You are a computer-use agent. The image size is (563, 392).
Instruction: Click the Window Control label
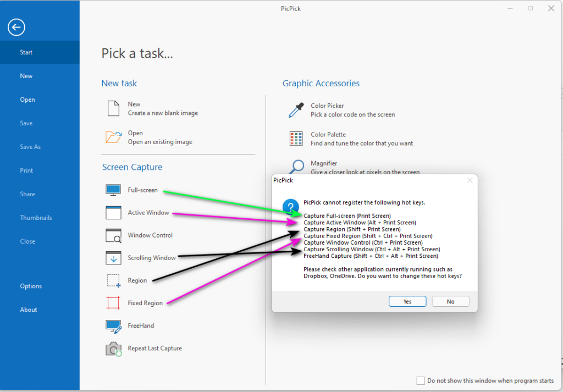pos(150,235)
